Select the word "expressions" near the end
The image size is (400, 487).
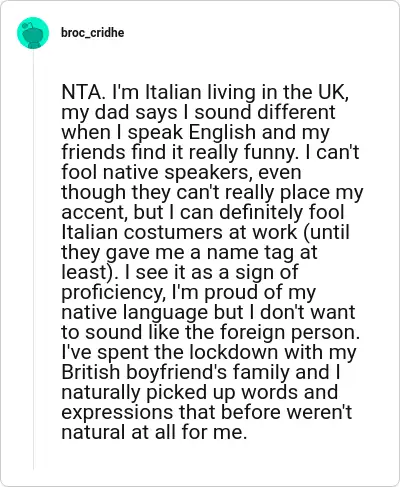117,412
